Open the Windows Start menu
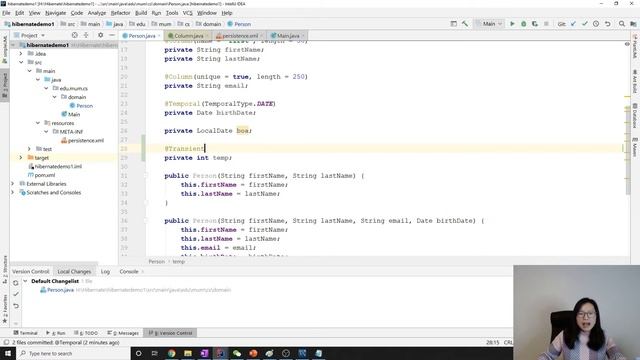Screen dimensions: 640x360 point(8,353)
